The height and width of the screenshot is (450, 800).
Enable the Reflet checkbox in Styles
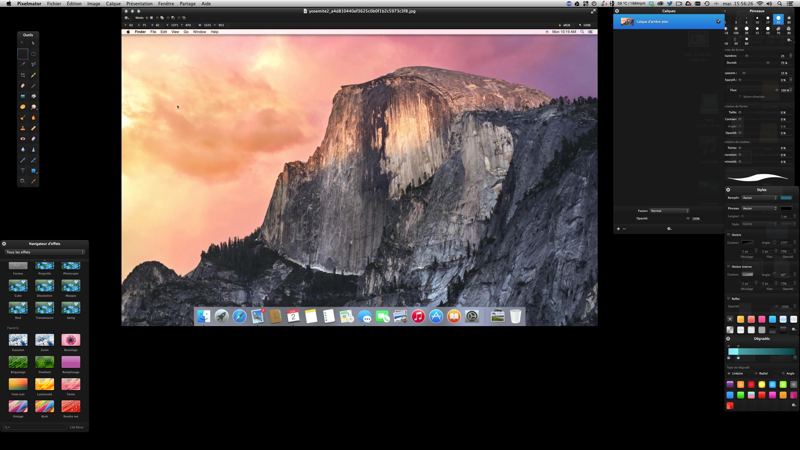click(x=729, y=298)
